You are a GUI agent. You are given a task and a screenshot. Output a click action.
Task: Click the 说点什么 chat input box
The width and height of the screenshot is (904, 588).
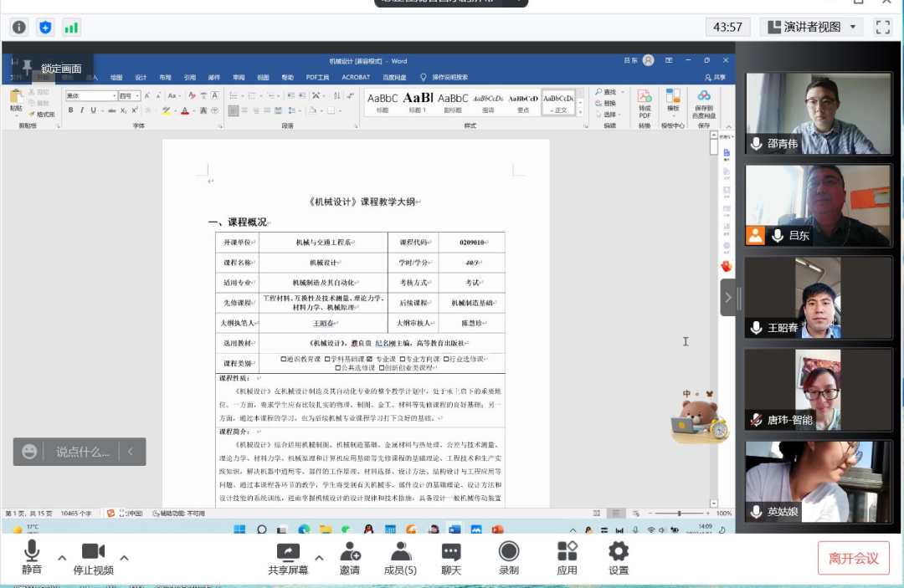pyautogui.click(x=82, y=452)
